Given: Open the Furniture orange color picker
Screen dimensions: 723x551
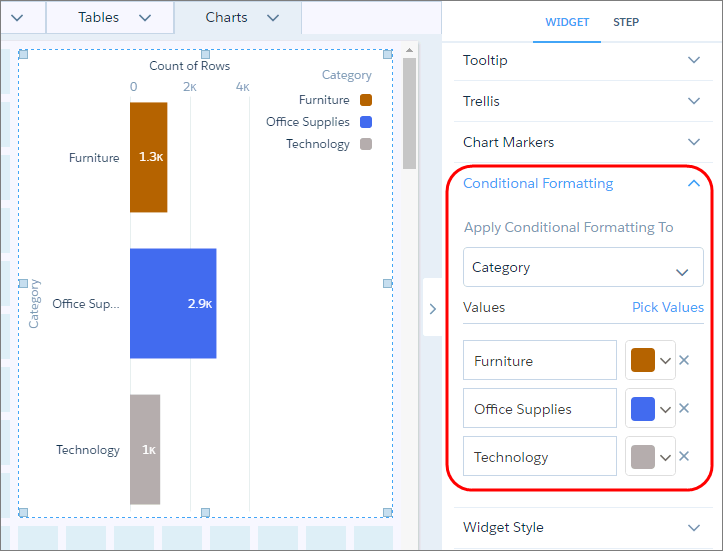Looking at the screenshot, I should click(650, 360).
